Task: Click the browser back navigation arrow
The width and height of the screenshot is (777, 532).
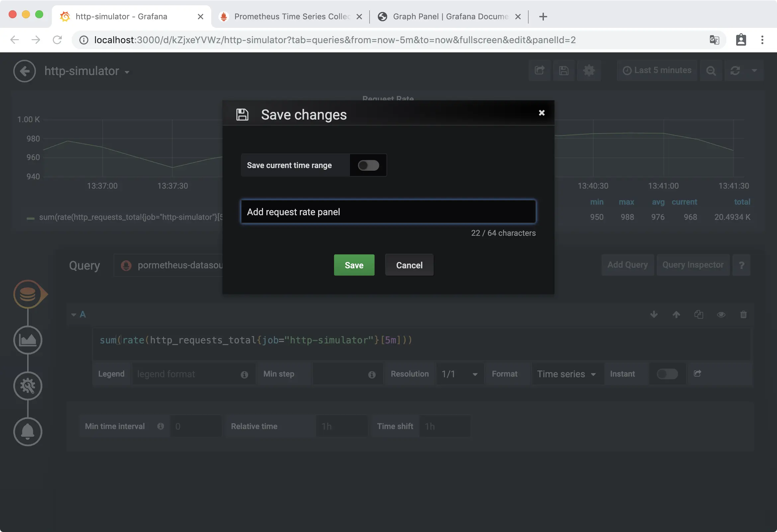Action: tap(14, 40)
